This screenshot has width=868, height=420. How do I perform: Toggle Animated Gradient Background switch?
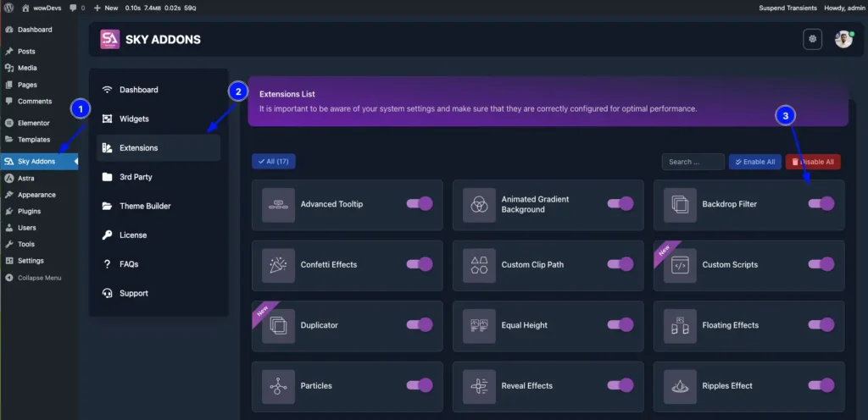(620, 204)
